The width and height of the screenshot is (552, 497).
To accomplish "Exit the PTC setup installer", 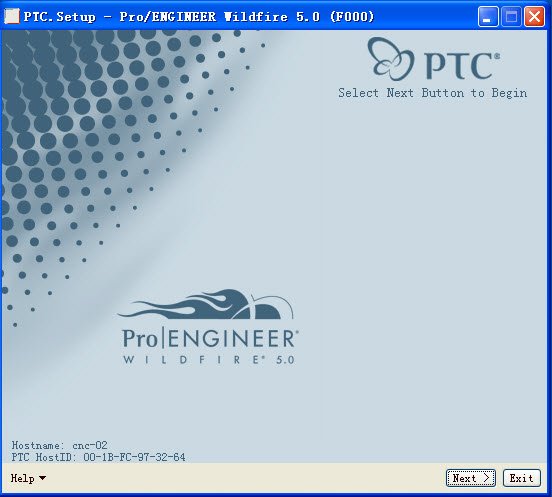I will click(x=521, y=478).
